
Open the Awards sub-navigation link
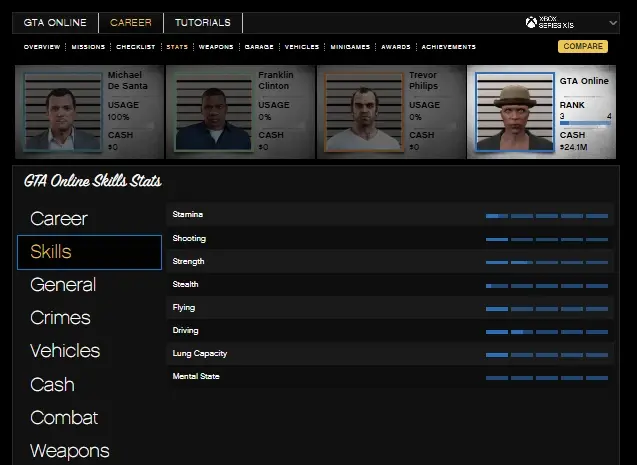click(396, 47)
